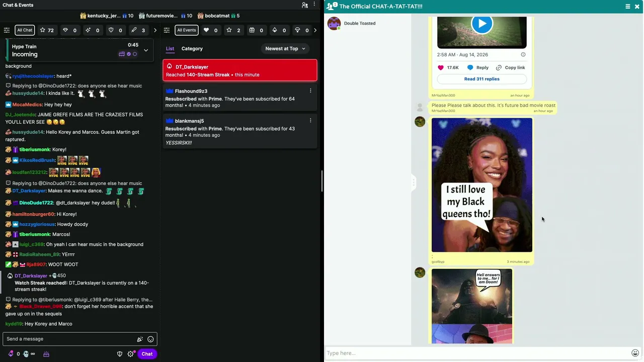Close the CHAT-A-TAT-TAT window
This screenshot has width=644, height=362.
[637, 7]
